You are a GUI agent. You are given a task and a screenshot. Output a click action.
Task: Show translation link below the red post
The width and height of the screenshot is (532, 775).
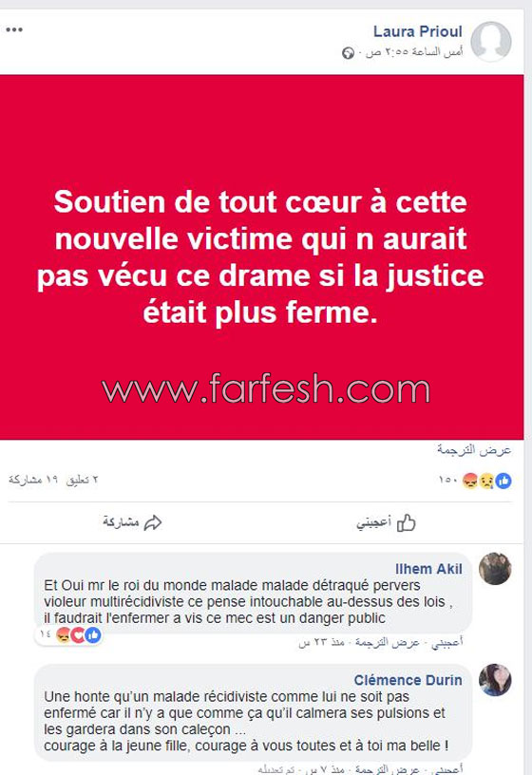pos(474,450)
